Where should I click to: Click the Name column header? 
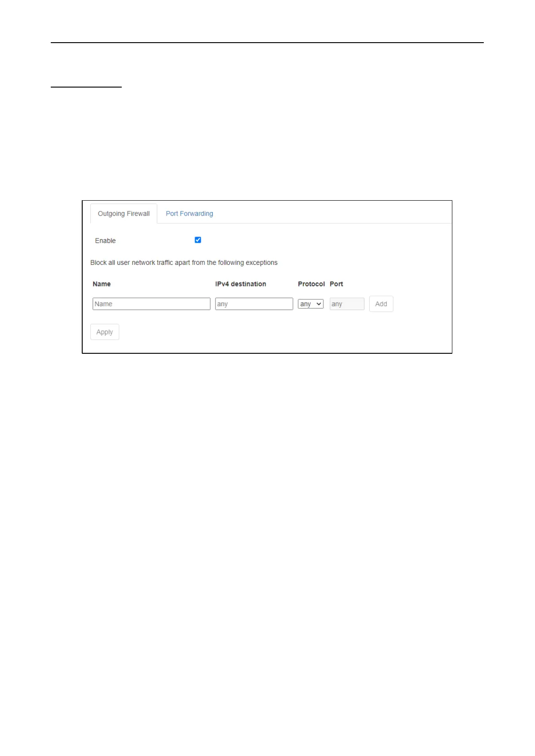tap(102, 284)
